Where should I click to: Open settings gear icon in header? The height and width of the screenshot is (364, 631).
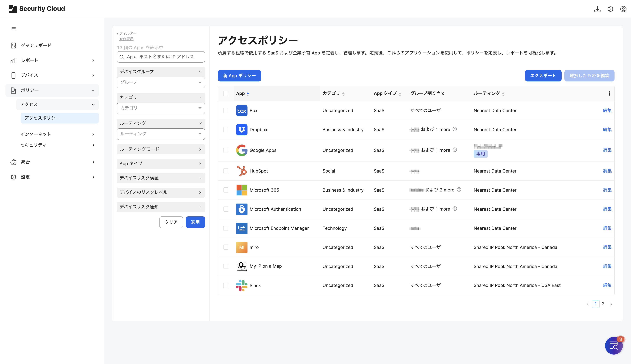[610, 9]
